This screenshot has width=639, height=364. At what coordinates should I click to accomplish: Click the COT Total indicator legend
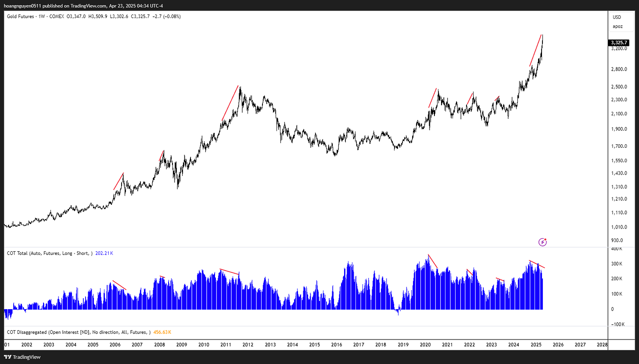click(x=50, y=253)
